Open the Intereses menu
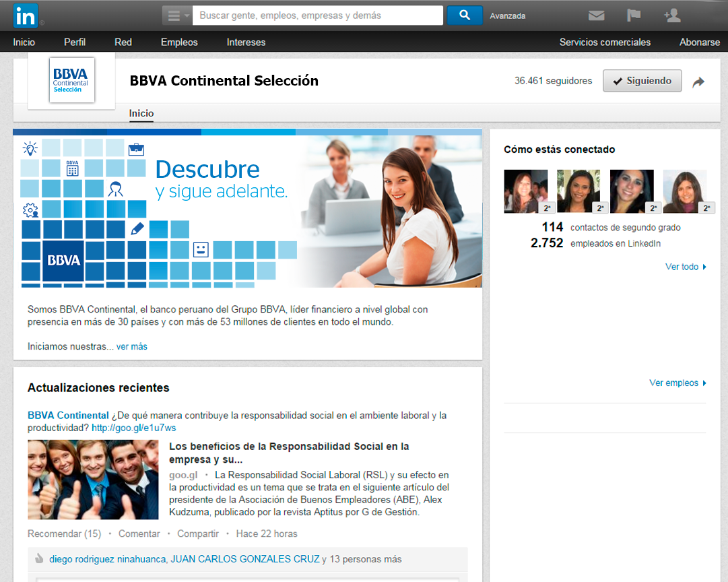Screen dimensions: 728x582 pyautogui.click(x=246, y=42)
